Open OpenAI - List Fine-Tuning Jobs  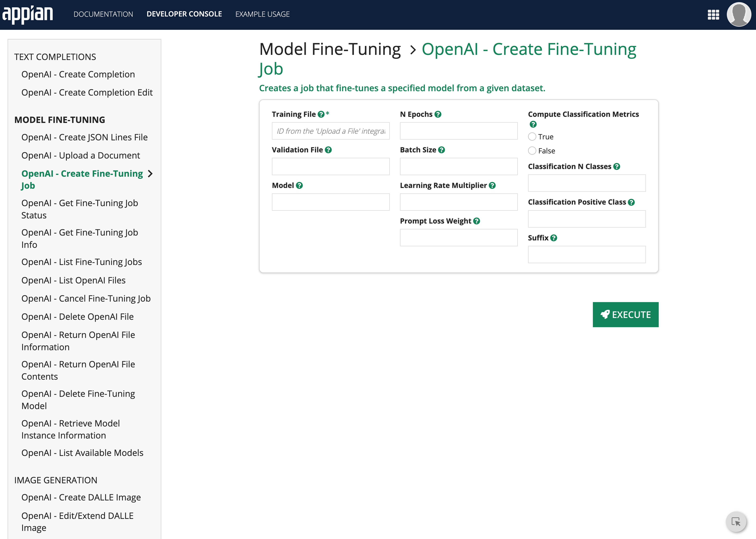(82, 262)
